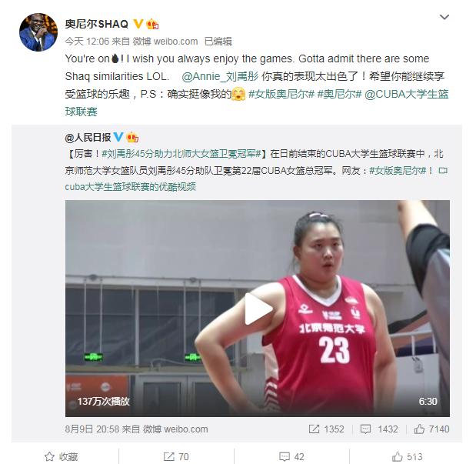Screen dimensions: 476x464
Task: Open Shaq's profile avatar photo
Action: point(38,32)
